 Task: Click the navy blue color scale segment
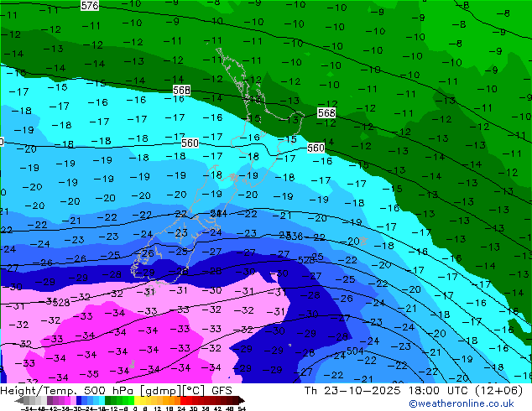[79, 400]
